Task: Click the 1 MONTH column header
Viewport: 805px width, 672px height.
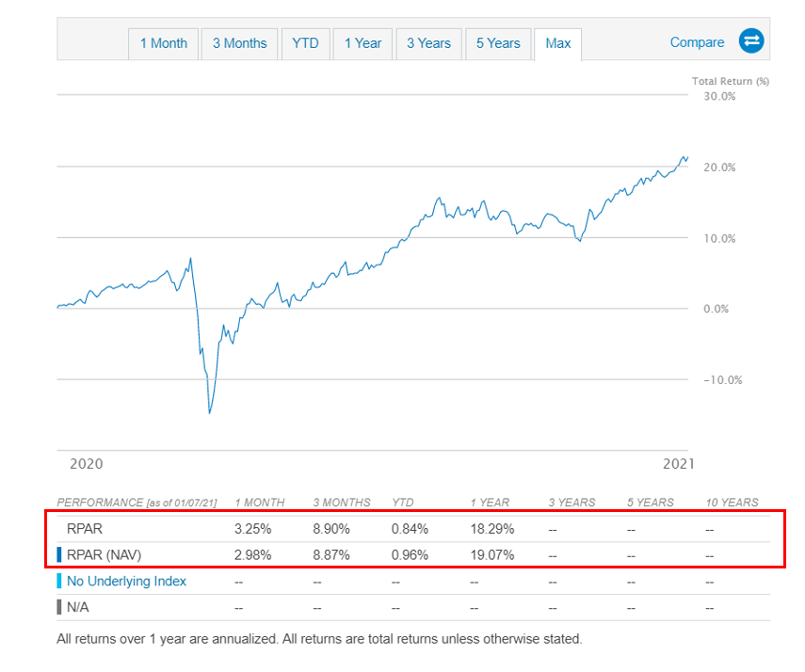Action: pyautogui.click(x=259, y=502)
